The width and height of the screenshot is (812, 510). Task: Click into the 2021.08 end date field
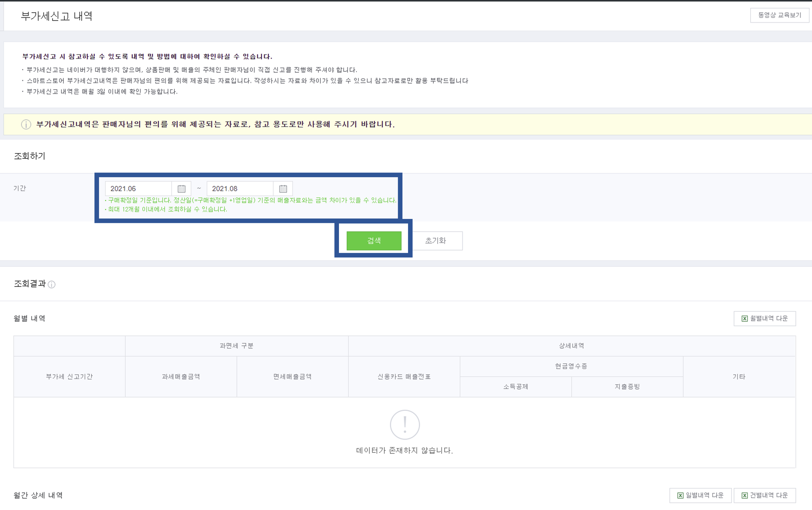(240, 189)
